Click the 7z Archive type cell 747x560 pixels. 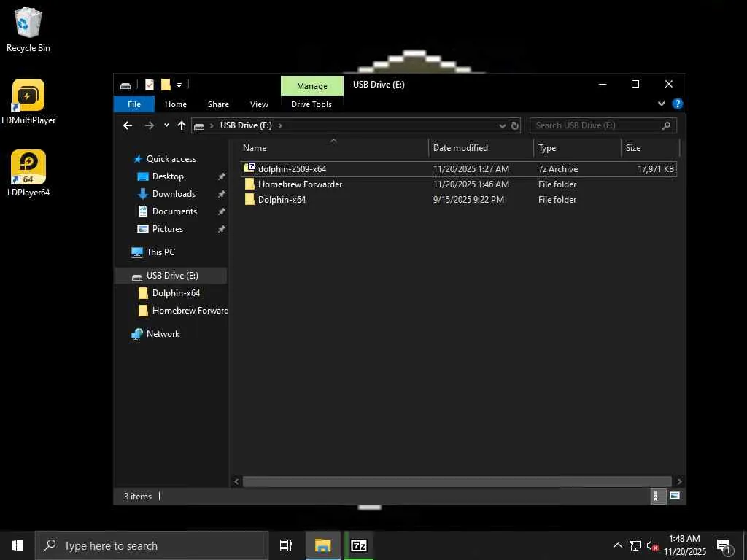point(558,168)
